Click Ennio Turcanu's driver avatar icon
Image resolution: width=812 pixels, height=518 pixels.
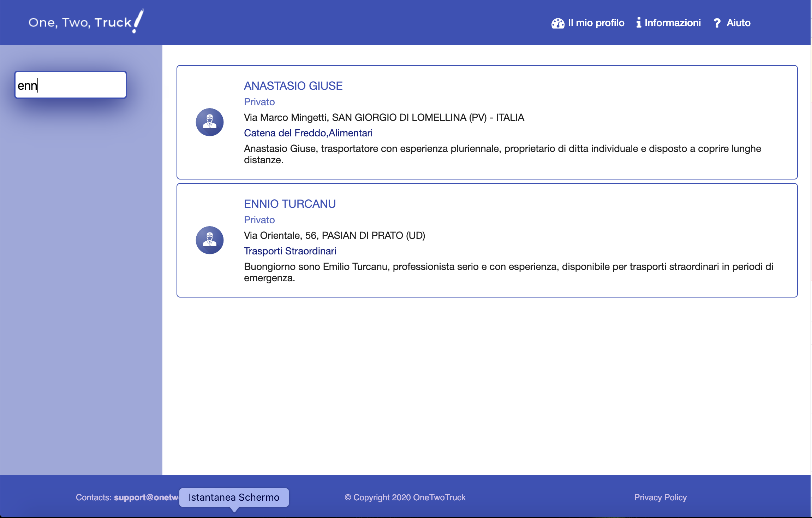point(210,240)
